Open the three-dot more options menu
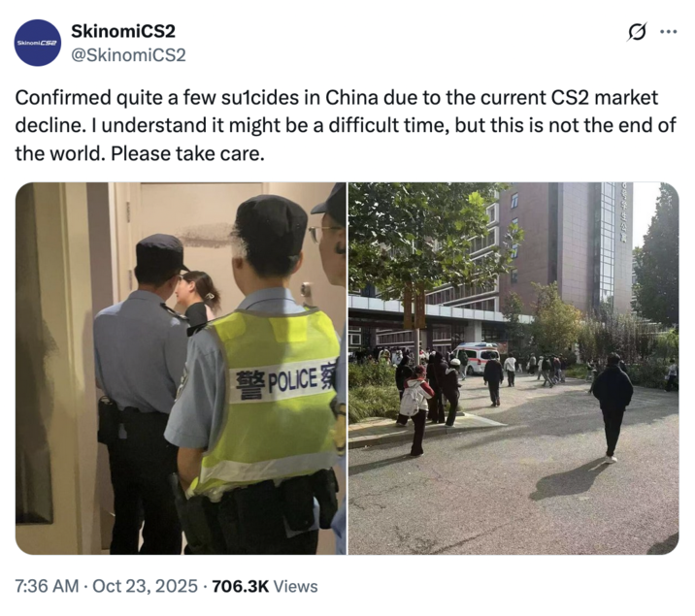The height and width of the screenshot is (616, 695). (x=669, y=31)
